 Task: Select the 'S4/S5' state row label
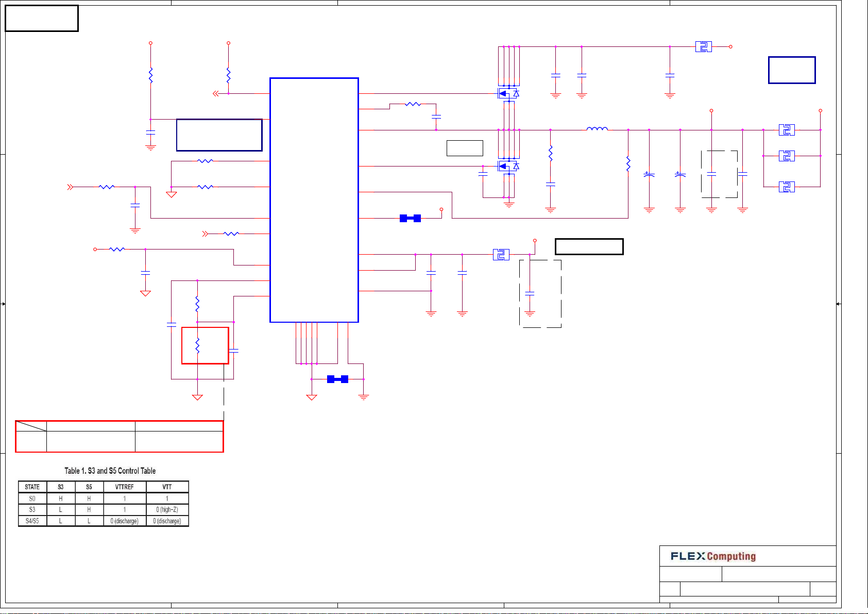point(32,521)
